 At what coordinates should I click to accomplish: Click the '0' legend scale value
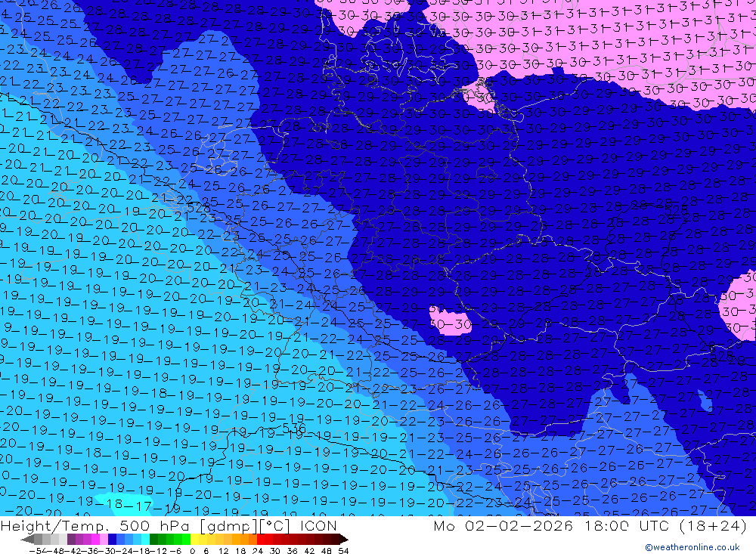point(192,551)
